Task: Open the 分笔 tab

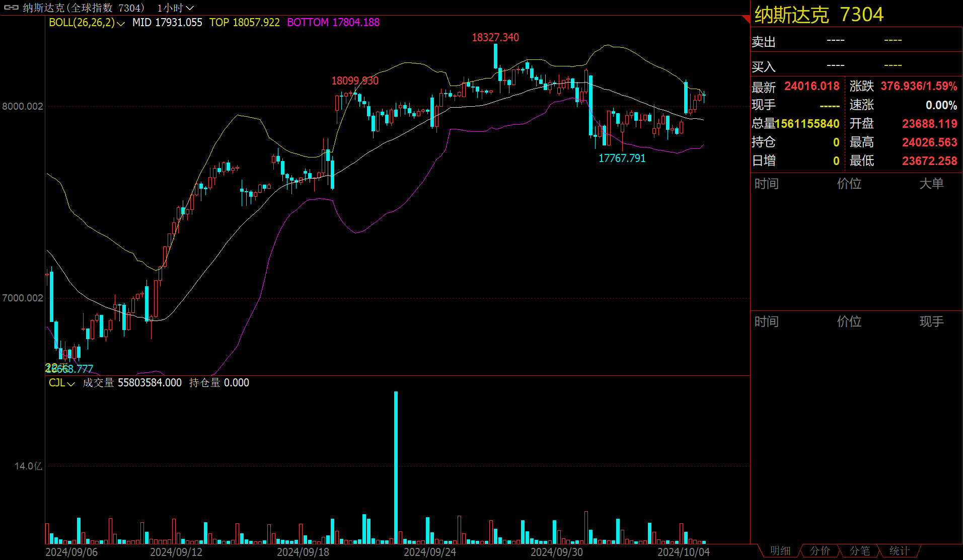Action: click(860, 551)
